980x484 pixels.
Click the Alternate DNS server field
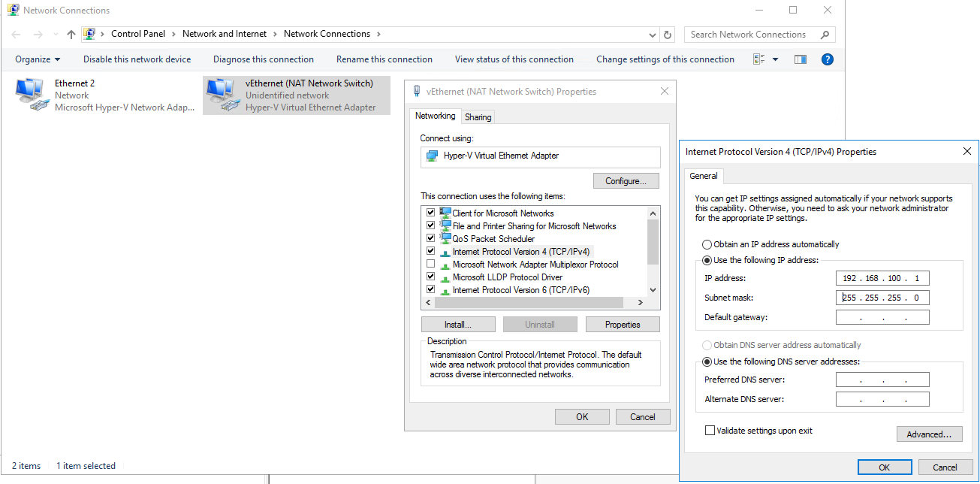(x=882, y=399)
